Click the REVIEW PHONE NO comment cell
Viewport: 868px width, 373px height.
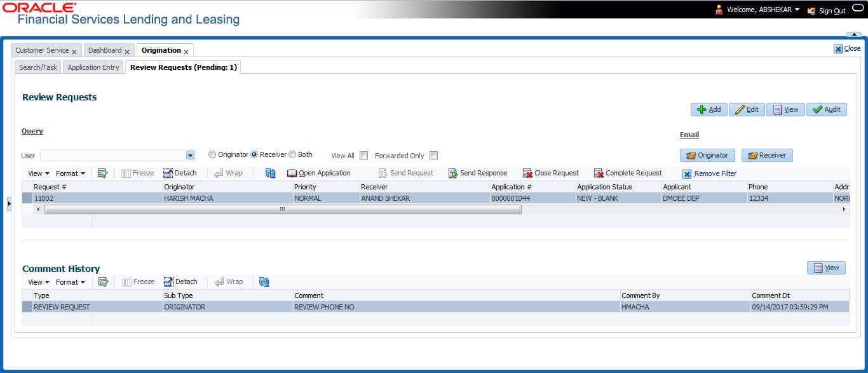(x=456, y=307)
